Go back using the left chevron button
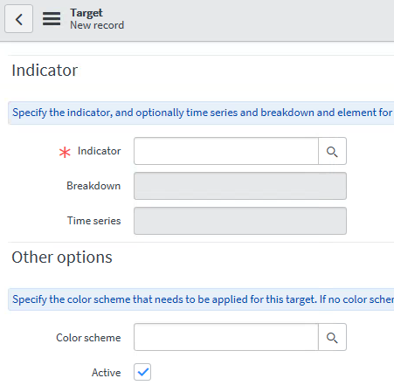Viewport: 398px width, 384px height. click(x=19, y=19)
